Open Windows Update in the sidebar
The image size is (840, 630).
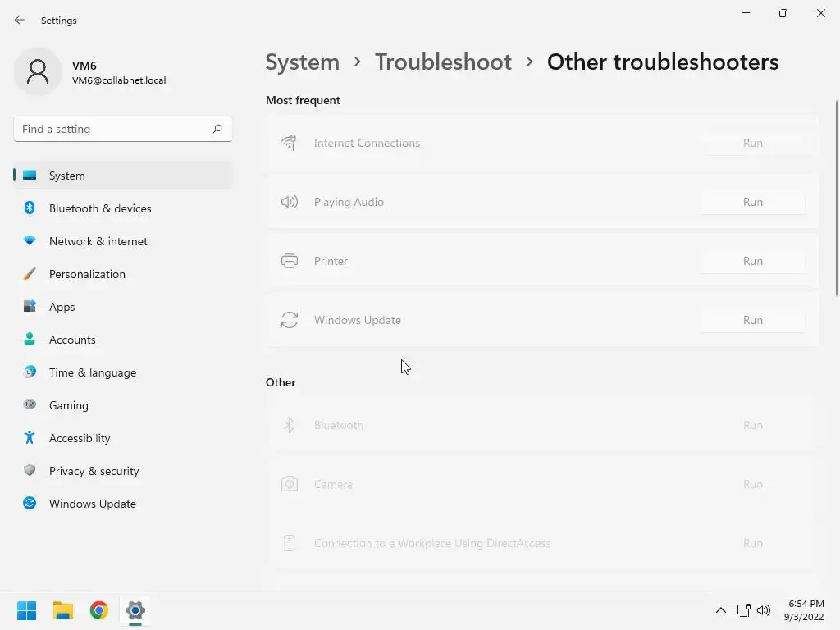click(123, 503)
